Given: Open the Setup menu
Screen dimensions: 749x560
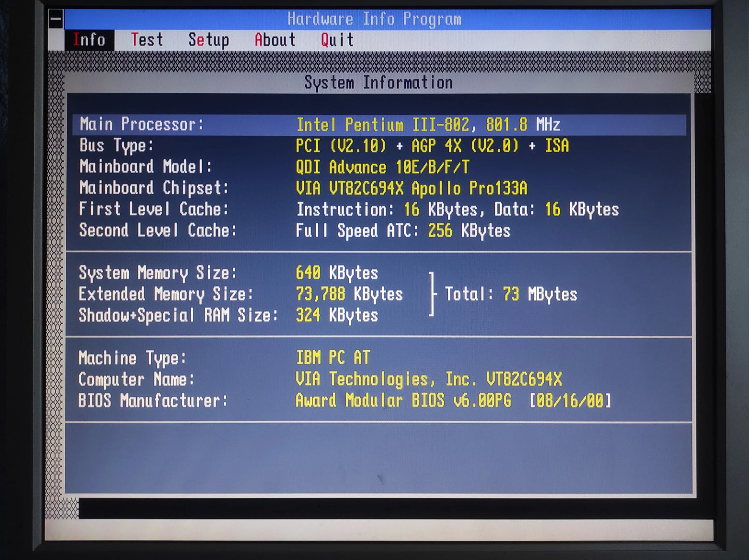Looking at the screenshot, I should coord(208,40).
